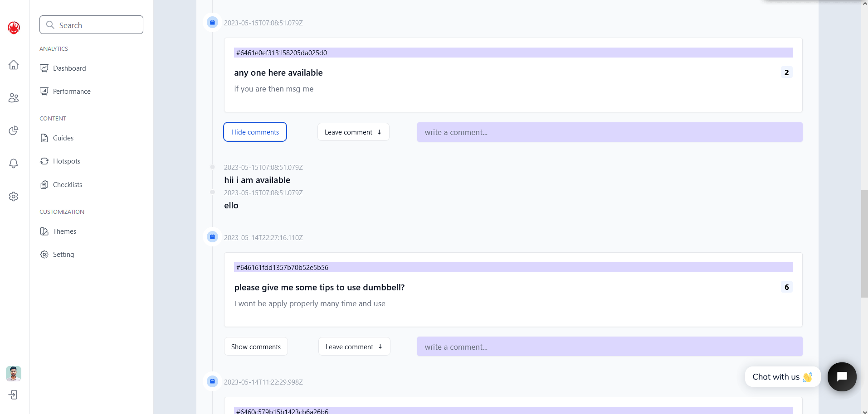Select the Performance analytics icon
Image resolution: width=868 pixels, height=414 pixels.
44,91
